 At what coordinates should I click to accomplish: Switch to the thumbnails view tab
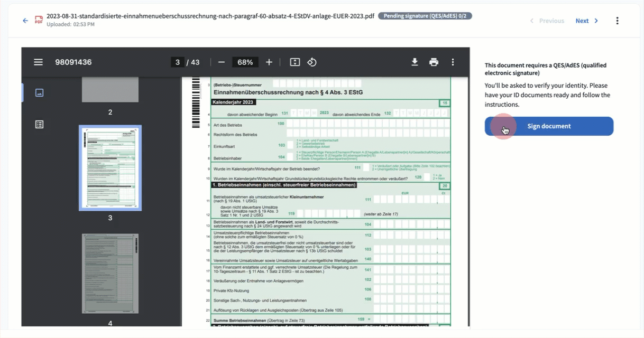tap(39, 92)
